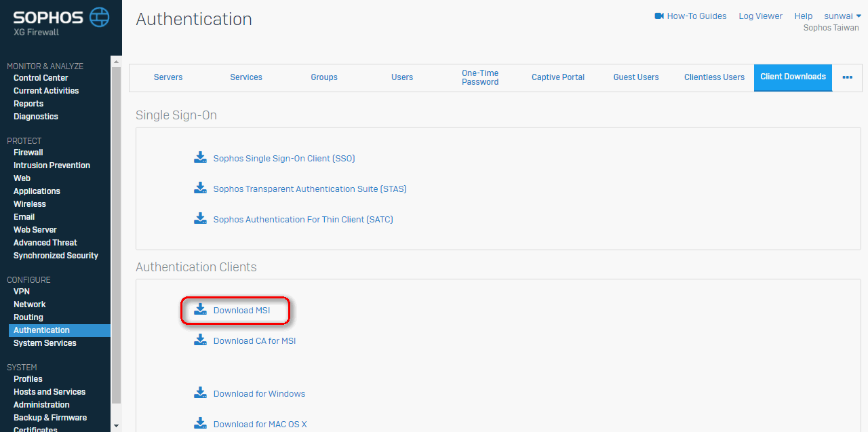Open the Help link

pyautogui.click(x=804, y=16)
